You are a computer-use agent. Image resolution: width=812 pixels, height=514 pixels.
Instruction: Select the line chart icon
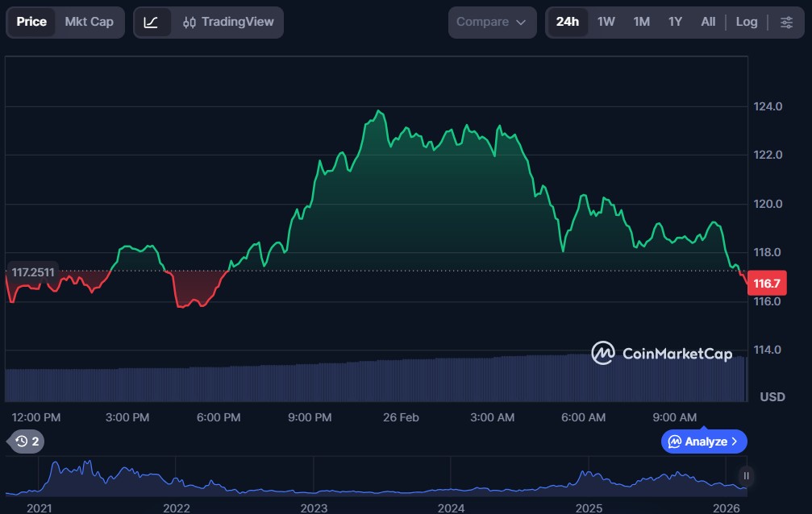click(x=152, y=22)
